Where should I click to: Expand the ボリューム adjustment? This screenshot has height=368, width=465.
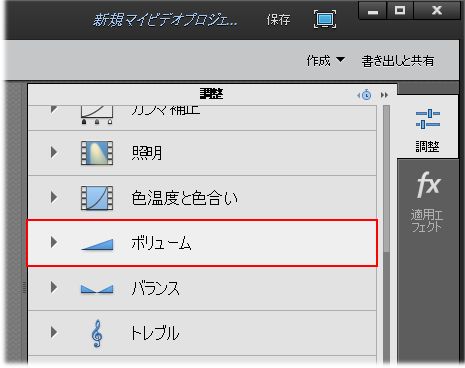(x=54, y=242)
